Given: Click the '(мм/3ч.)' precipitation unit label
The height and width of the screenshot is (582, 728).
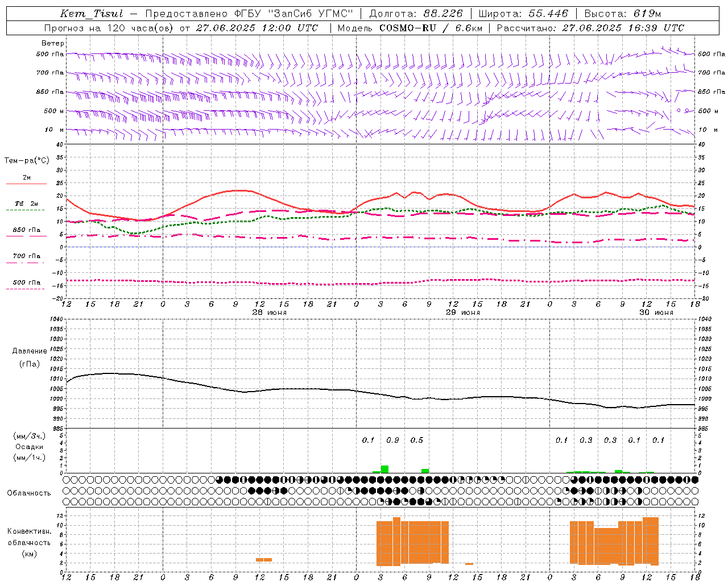Looking at the screenshot, I should click(29, 436).
